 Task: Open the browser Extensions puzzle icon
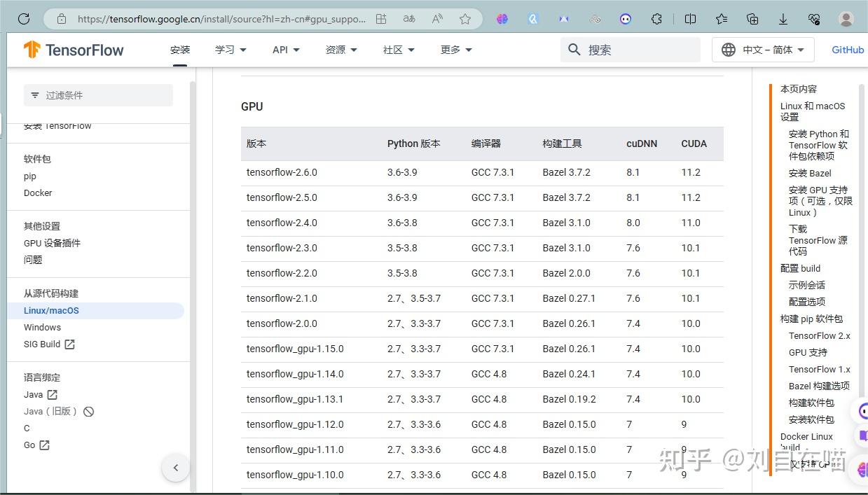656,19
